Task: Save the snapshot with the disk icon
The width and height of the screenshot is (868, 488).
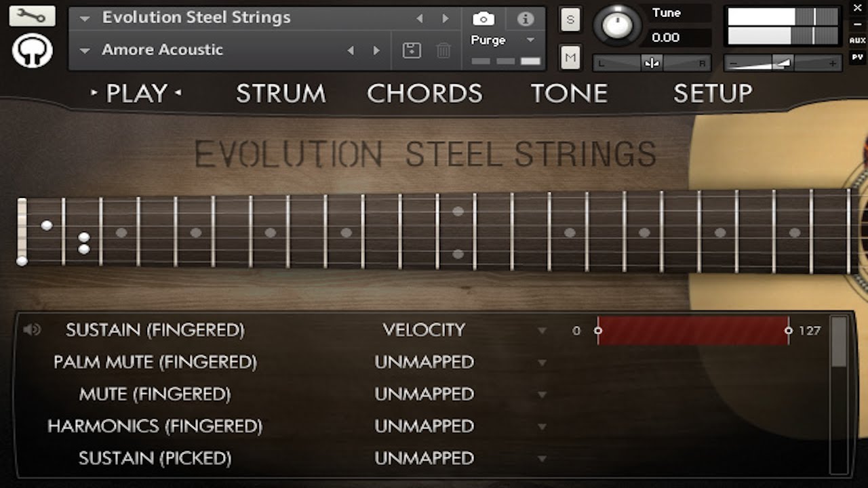Action: 412,50
